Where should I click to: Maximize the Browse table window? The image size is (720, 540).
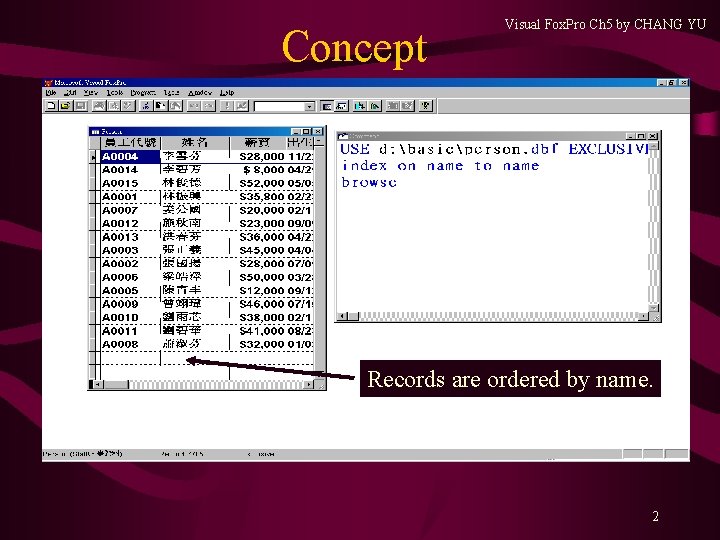(307, 131)
